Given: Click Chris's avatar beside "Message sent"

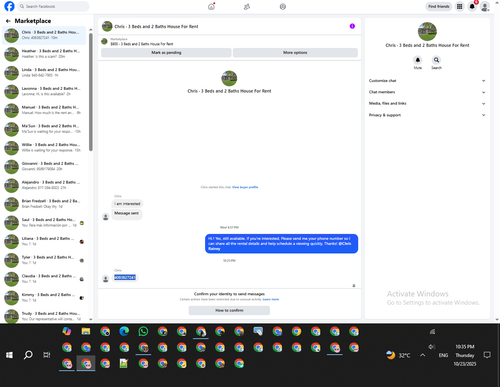Looking at the screenshot, I should point(106,217).
